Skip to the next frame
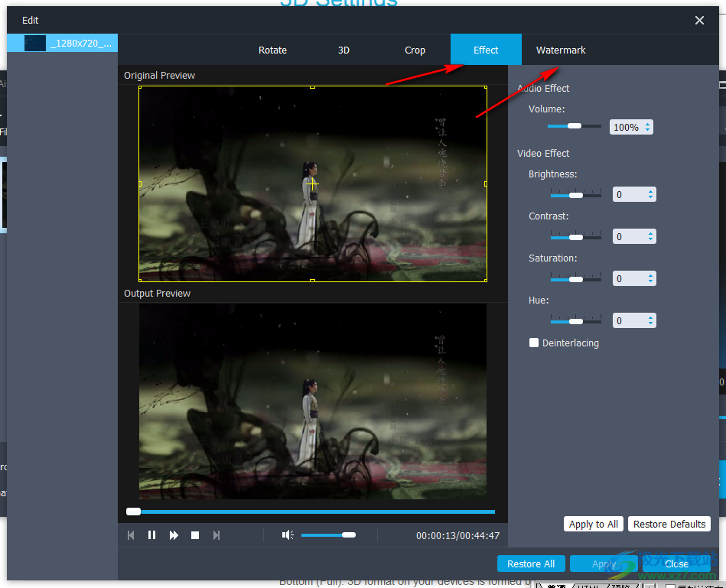 click(x=216, y=534)
